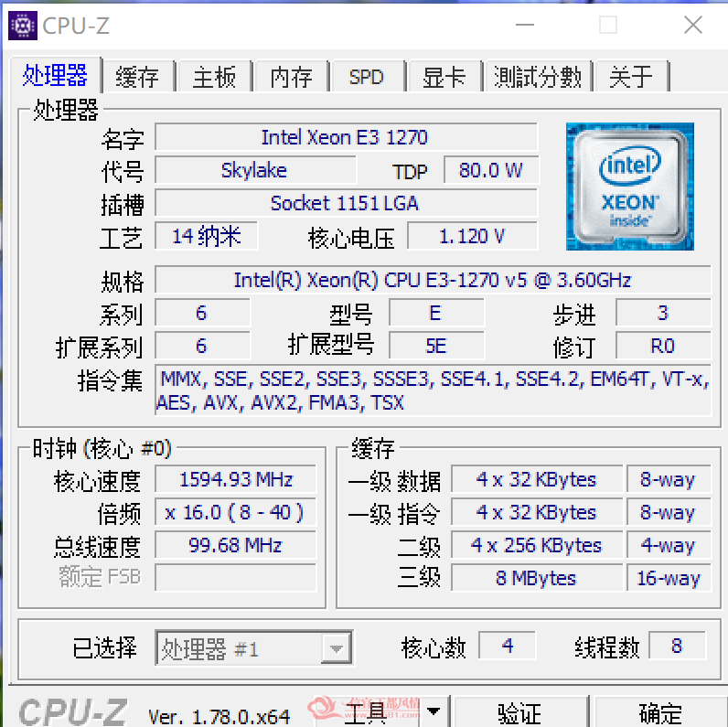Viewport: 728px width, 727px height.
Task: Go to the 内存 tab
Action: click(x=292, y=77)
